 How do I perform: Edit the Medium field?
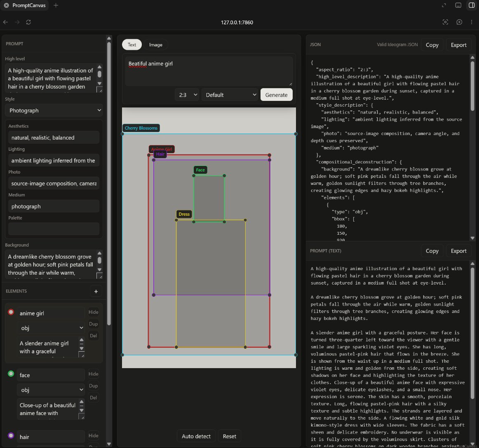pyautogui.click(x=54, y=206)
